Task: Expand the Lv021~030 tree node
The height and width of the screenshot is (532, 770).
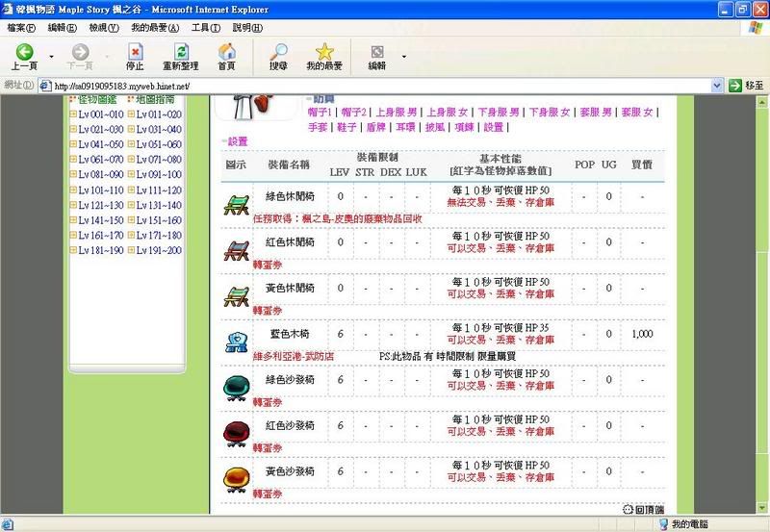Action: (73, 129)
